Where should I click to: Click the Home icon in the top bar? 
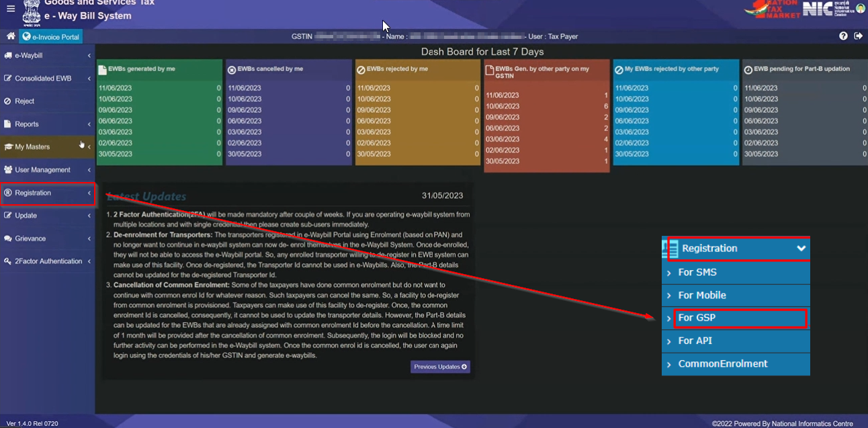click(9, 36)
